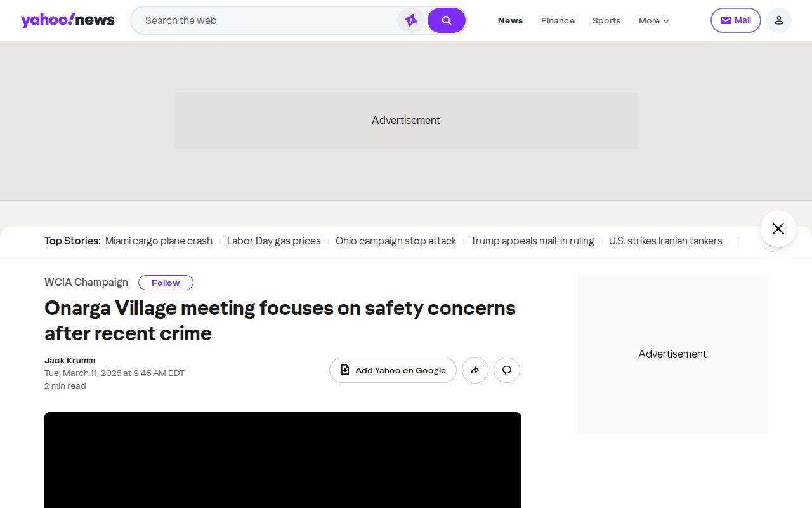Screen dimensions: 812x508
Task: Go to the News tab
Action: pos(511,20)
